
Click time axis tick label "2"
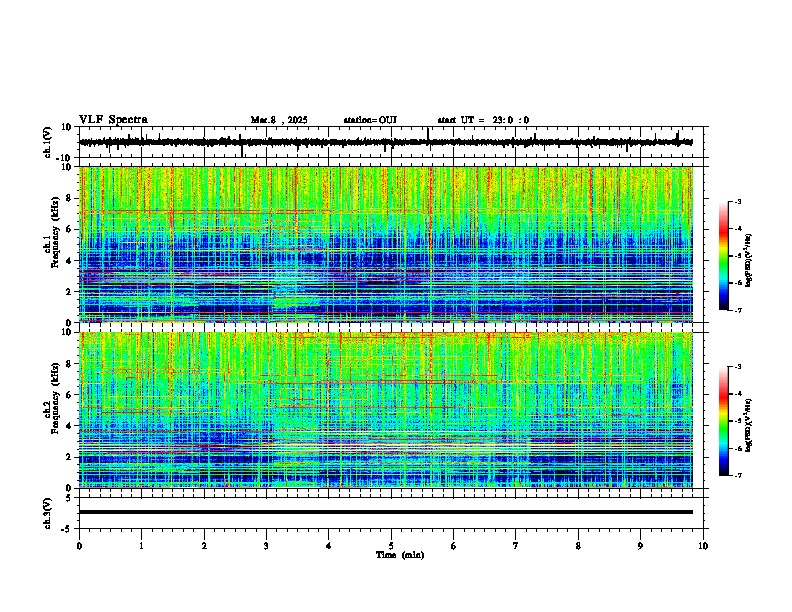point(204,546)
